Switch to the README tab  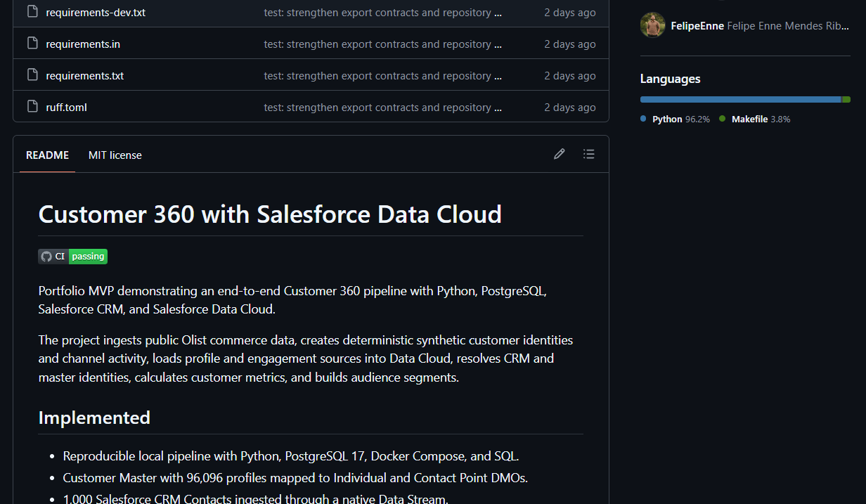point(47,155)
